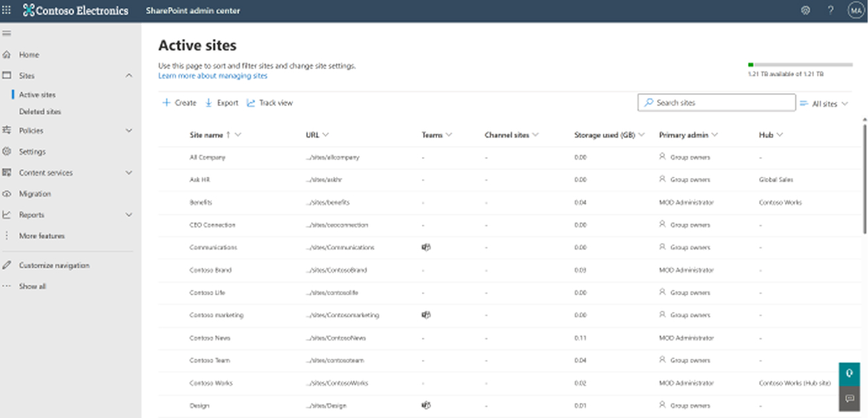Expand the Reports navigation group
This screenshot has height=418, width=868.
point(129,215)
